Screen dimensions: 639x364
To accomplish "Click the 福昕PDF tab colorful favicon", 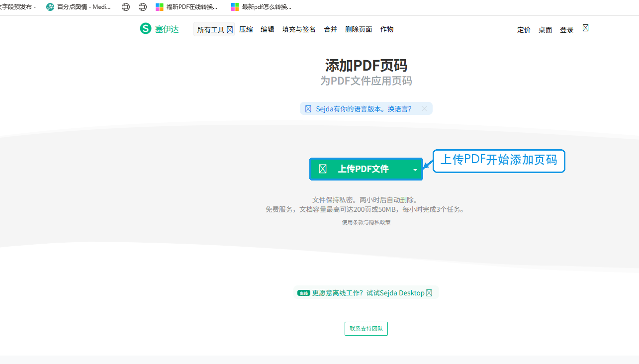I will pos(160,7).
